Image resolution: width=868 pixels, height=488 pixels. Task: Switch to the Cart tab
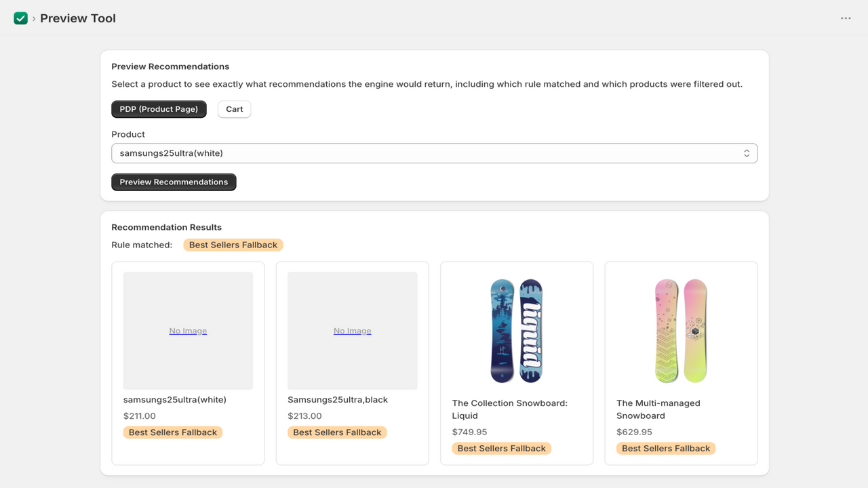[235, 109]
